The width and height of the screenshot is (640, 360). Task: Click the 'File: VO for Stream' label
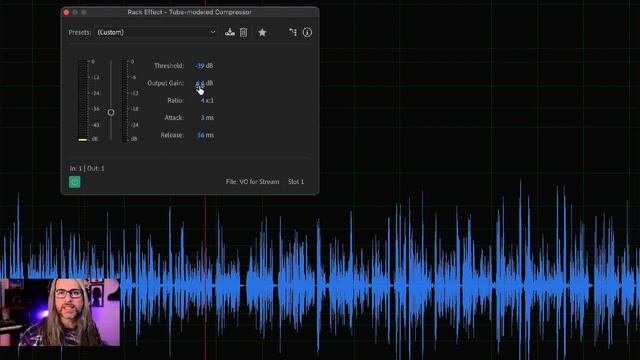[x=253, y=182]
